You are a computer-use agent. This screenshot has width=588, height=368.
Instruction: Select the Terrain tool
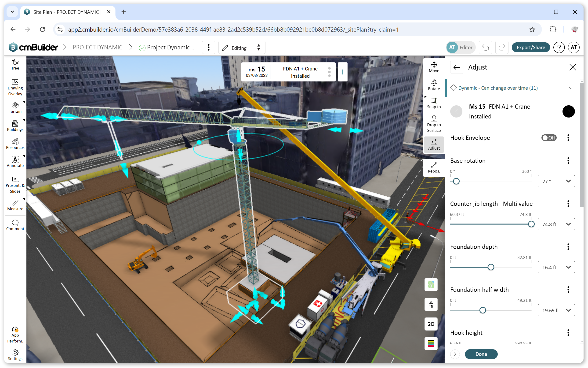coord(15,108)
